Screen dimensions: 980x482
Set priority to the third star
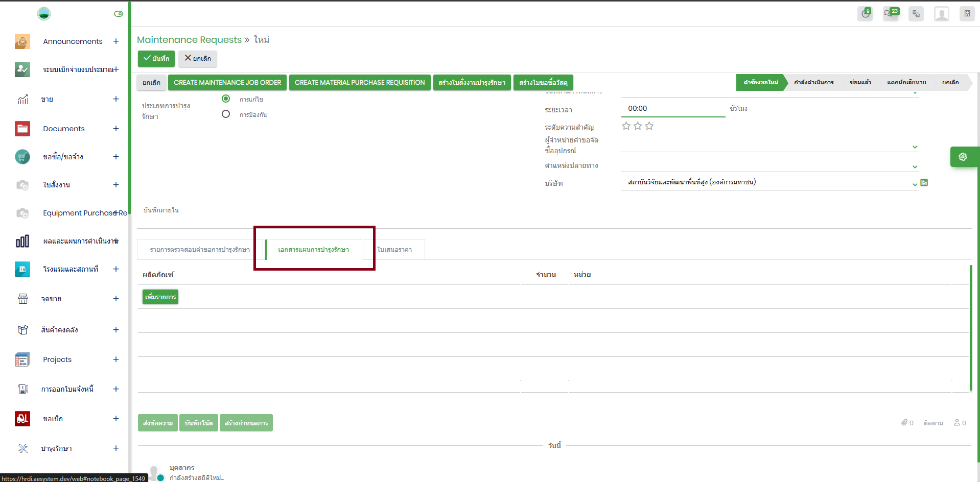click(649, 126)
